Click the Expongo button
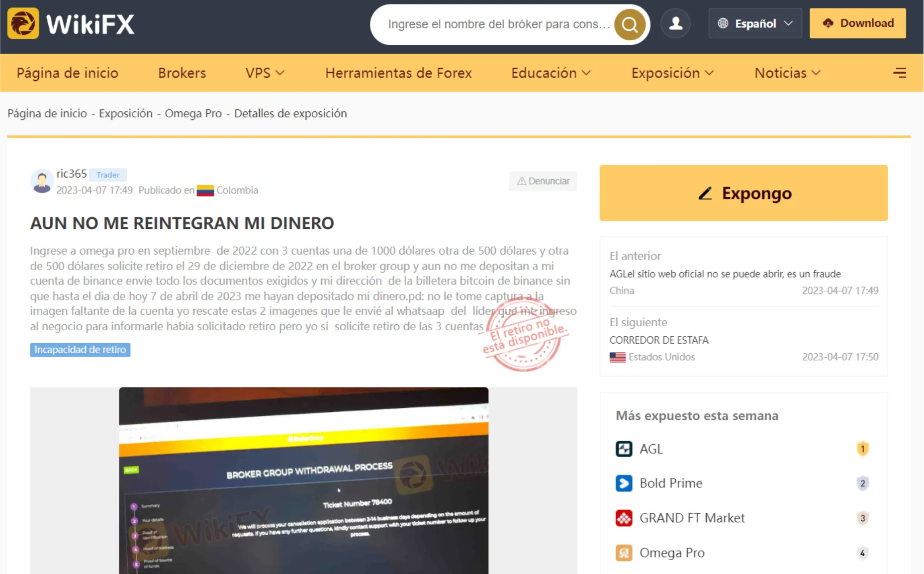Viewport: 924px width, 574px height. tap(743, 193)
